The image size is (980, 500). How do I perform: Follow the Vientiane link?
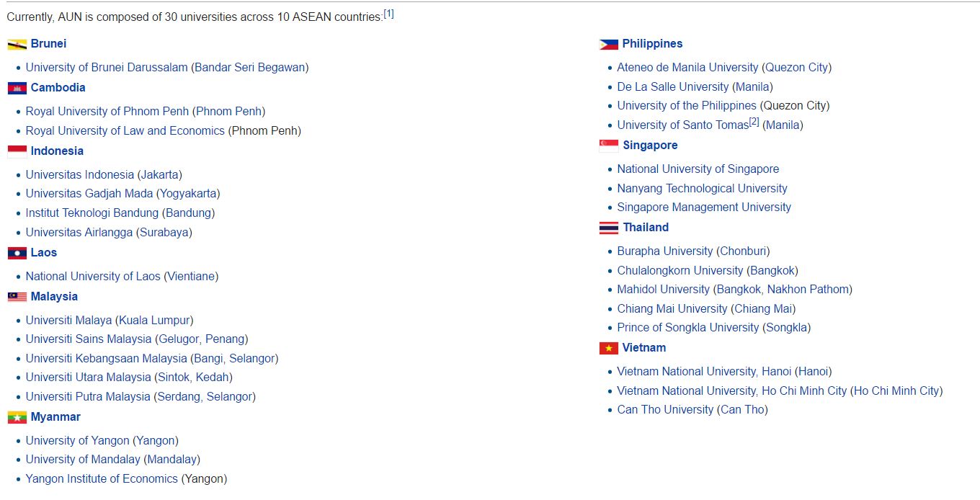tap(191, 277)
